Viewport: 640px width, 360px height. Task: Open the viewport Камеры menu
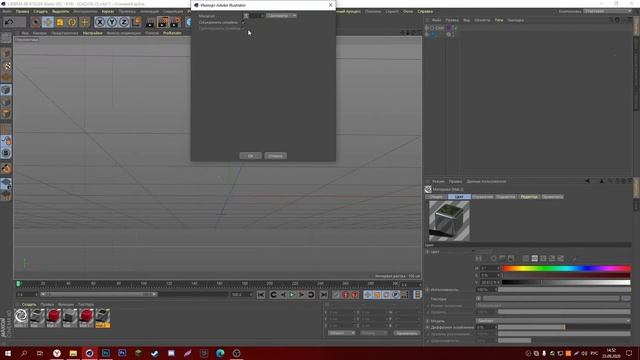pyautogui.click(x=40, y=33)
